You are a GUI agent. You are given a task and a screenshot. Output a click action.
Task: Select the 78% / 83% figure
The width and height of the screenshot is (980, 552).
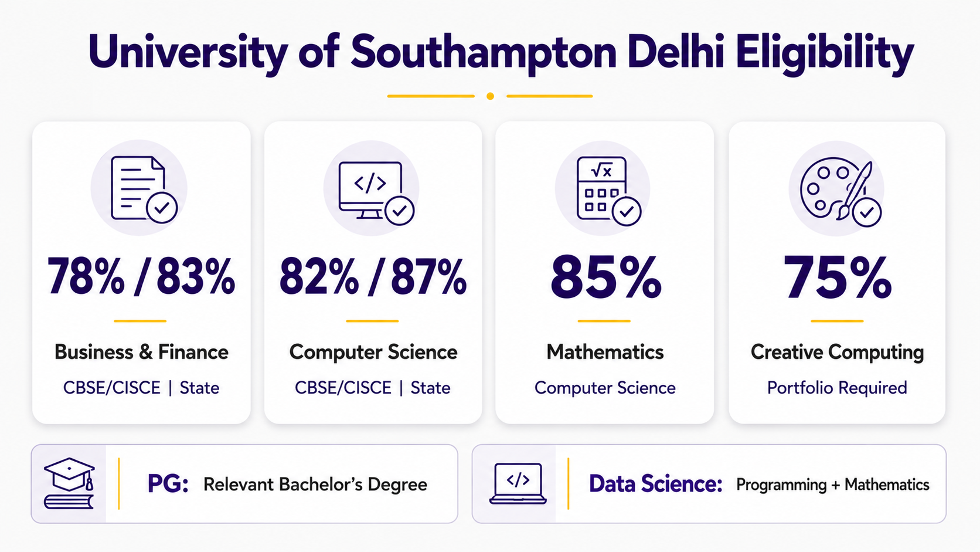(141, 276)
